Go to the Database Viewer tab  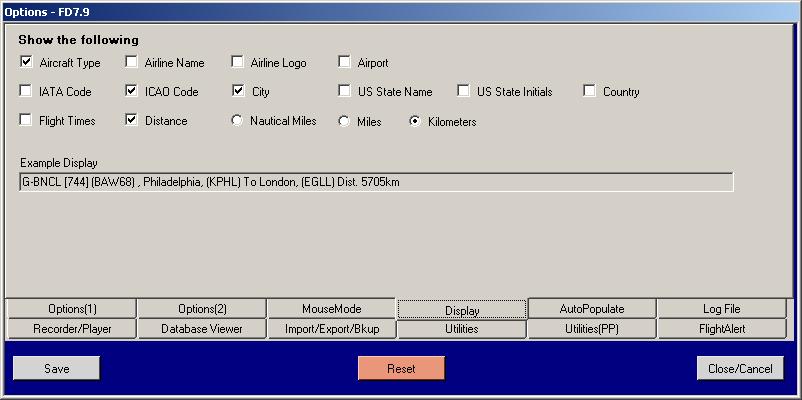pyautogui.click(x=202, y=329)
